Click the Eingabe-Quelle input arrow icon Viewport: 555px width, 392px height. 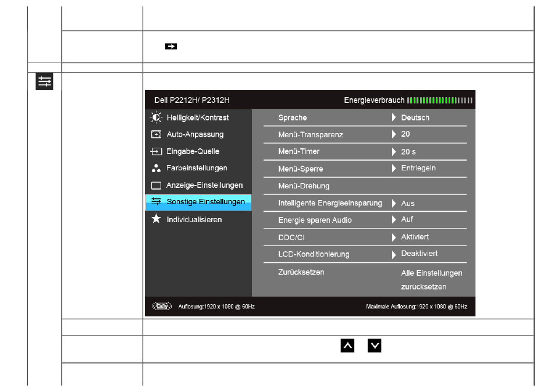pos(156,151)
